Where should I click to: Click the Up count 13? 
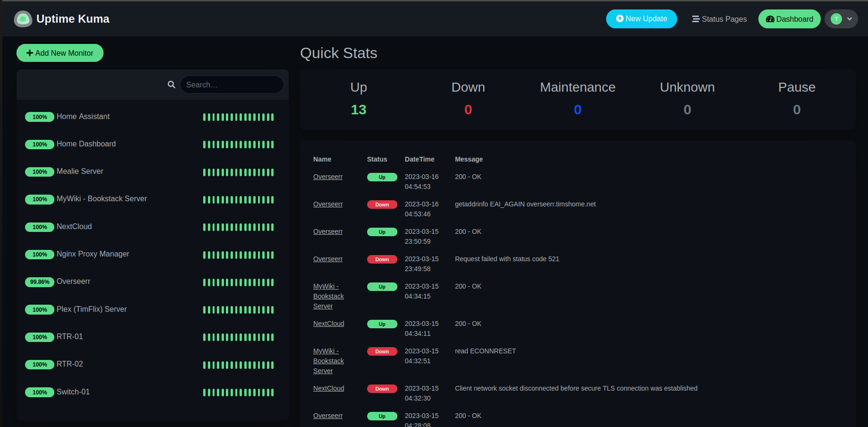[359, 110]
